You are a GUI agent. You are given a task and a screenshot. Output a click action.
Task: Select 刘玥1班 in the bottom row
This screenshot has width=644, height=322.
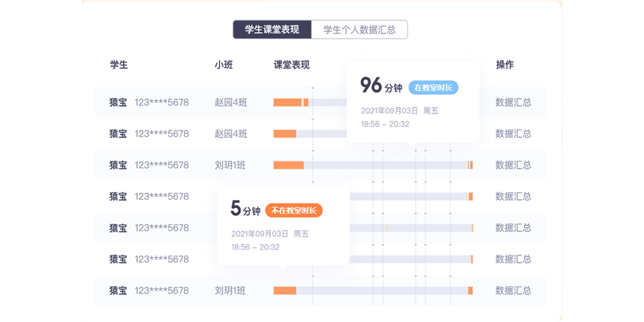230,290
